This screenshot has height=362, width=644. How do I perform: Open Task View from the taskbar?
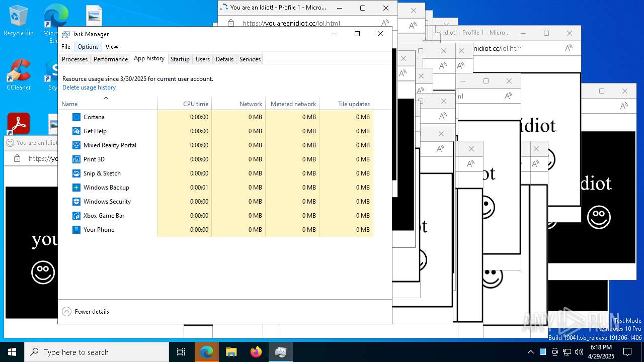pos(181,352)
